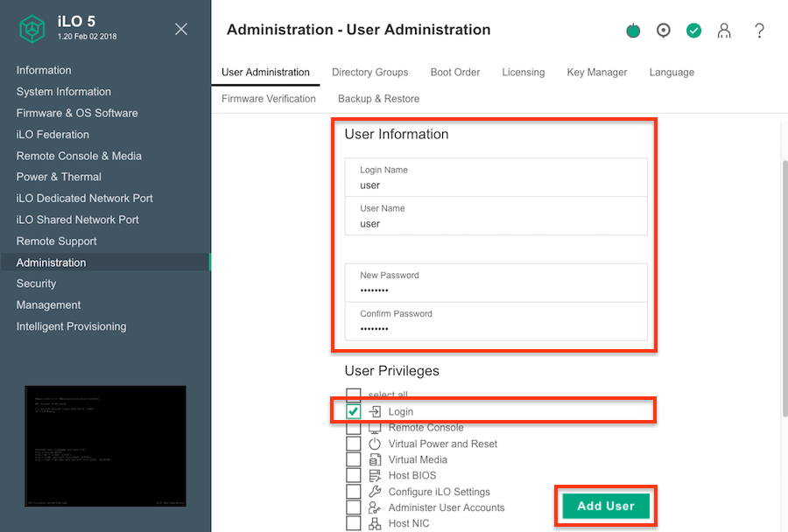Enable Configure iLO Settings checkbox
This screenshot has width=788, height=532.
[354, 491]
